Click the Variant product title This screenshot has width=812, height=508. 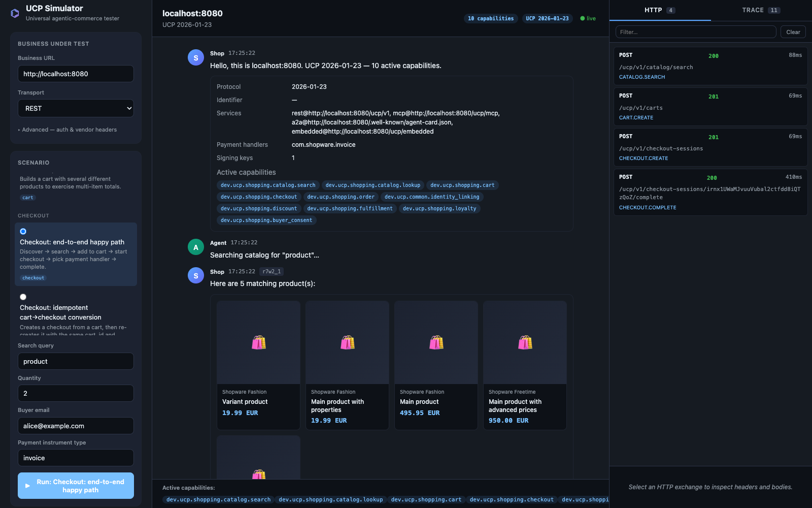point(245,401)
